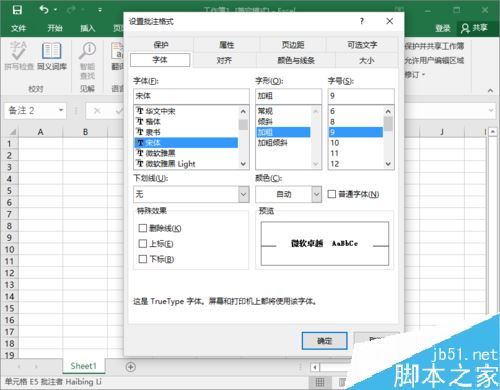This screenshot has width=500, height=390.
Task: Confirm with the 确定 button
Action: point(324,341)
